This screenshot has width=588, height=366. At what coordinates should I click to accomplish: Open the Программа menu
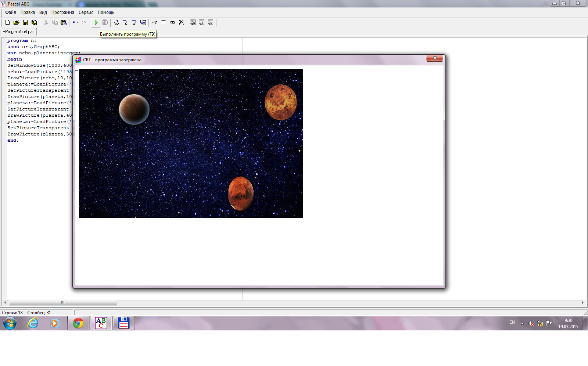click(63, 12)
